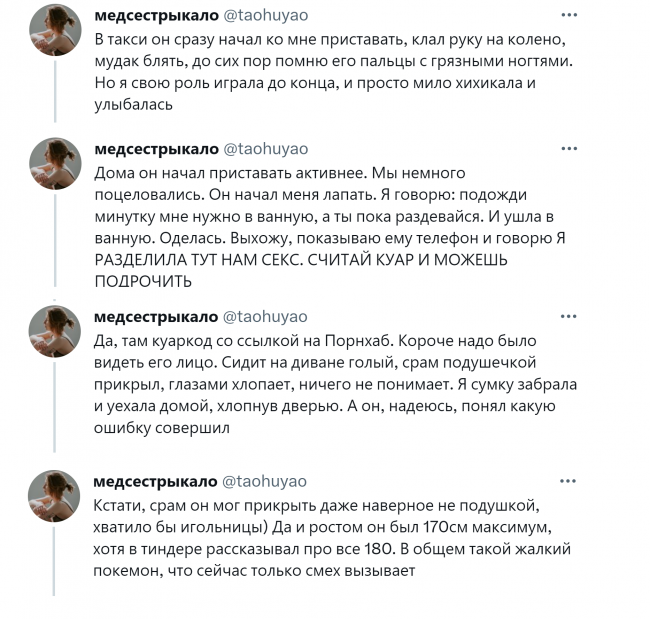This screenshot has height=619, width=650.
Task: Click the avatar on the "В такси" tweet
Action: pos(55,33)
